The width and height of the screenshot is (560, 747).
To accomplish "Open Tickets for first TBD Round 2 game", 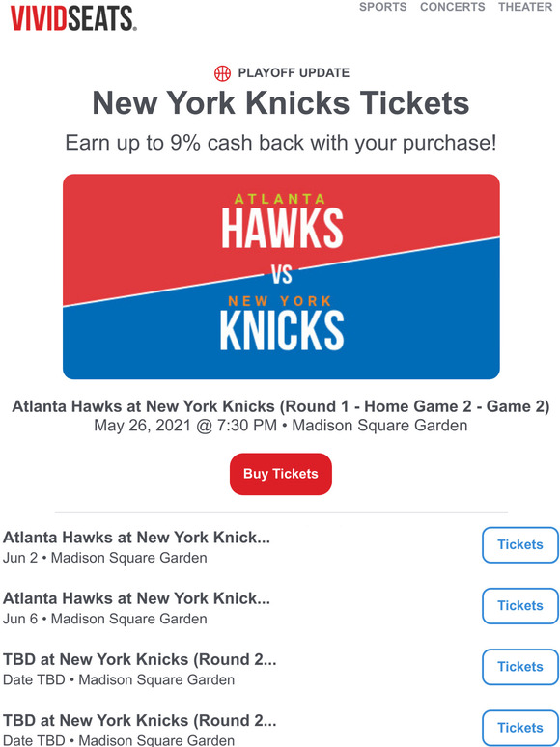I will [x=520, y=667].
